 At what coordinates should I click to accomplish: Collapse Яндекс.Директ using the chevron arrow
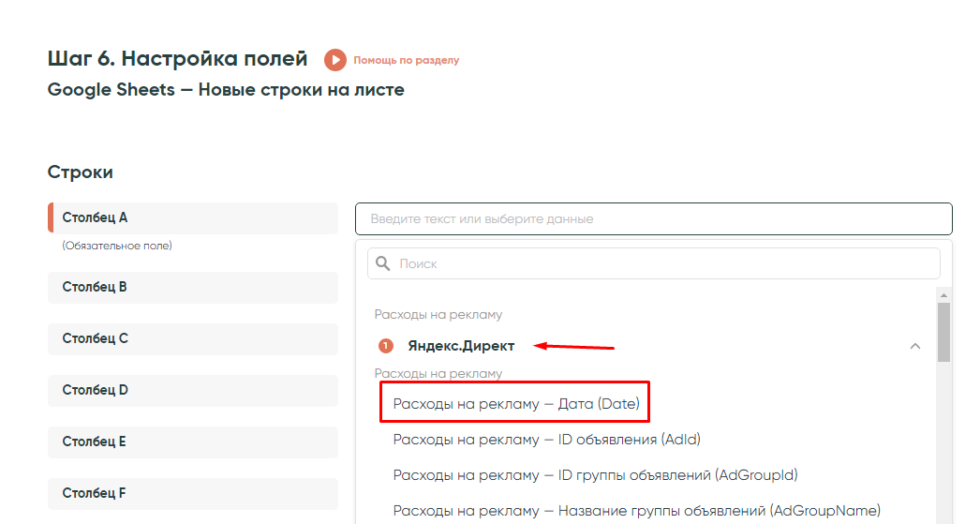click(915, 346)
